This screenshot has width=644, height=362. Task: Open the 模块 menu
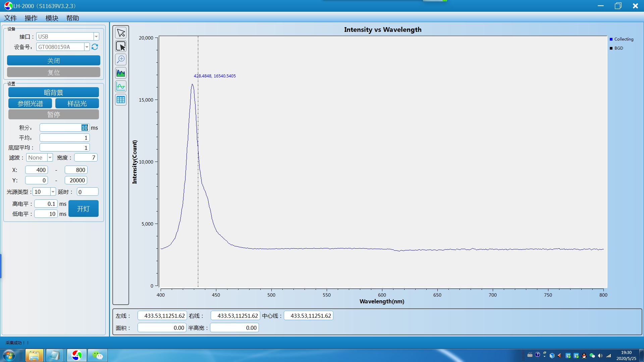click(52, 18)
